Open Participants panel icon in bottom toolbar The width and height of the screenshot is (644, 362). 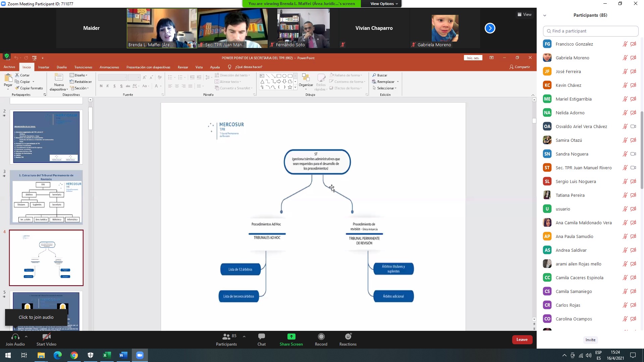(226, 337)
